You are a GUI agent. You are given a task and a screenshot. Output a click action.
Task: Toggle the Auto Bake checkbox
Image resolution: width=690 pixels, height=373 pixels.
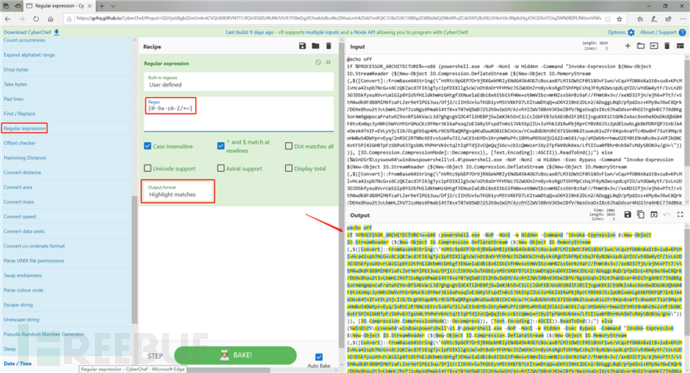click(319, 357)
